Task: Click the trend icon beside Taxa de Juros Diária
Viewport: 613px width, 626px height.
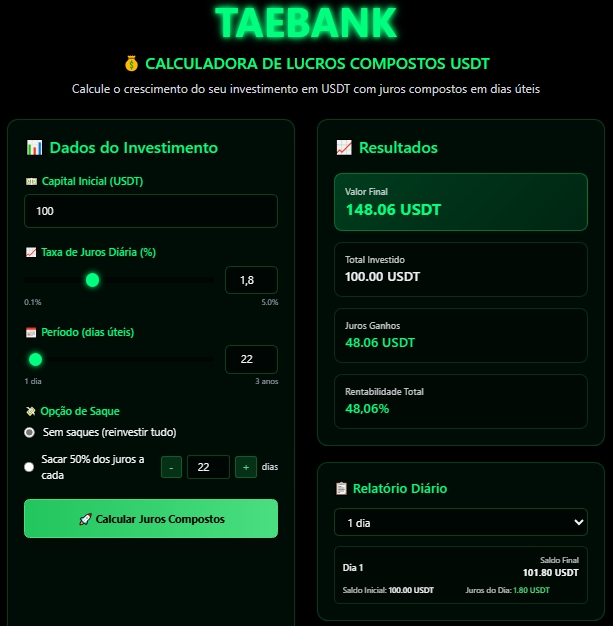Action: (x=31, y=252)
